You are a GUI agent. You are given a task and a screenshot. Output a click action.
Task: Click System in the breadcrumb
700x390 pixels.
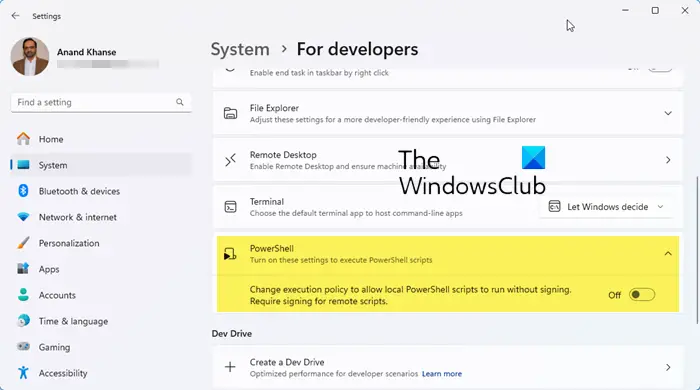point(240,50)
